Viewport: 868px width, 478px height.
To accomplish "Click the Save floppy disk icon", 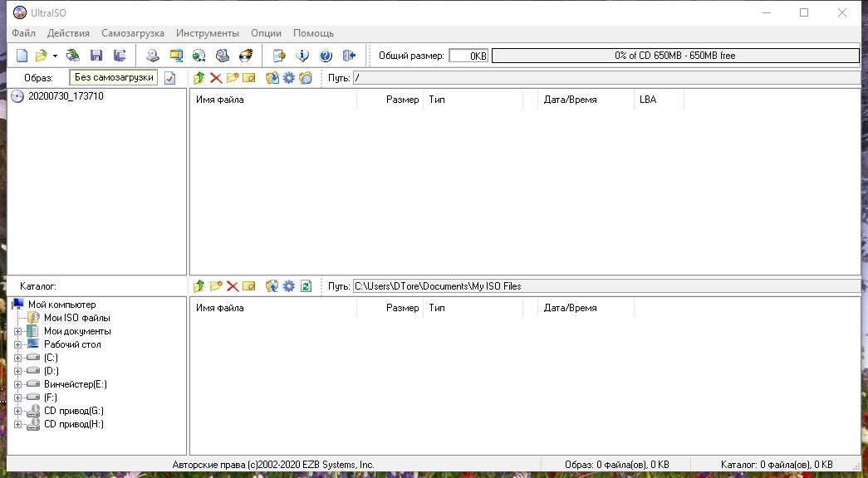I will (96, 56).
